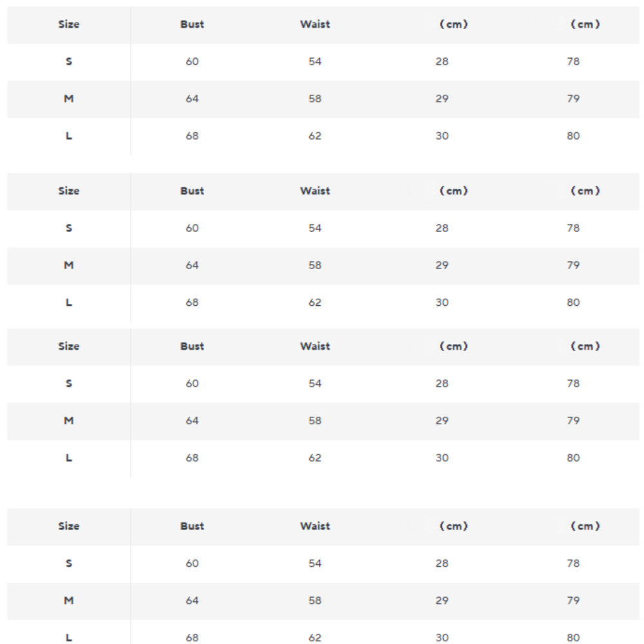Image resolution: width=644 pixels, height=644 pixels.
Task: Click the M size label in bottom table
Action: pyautogui.click(x=69, y=601)
